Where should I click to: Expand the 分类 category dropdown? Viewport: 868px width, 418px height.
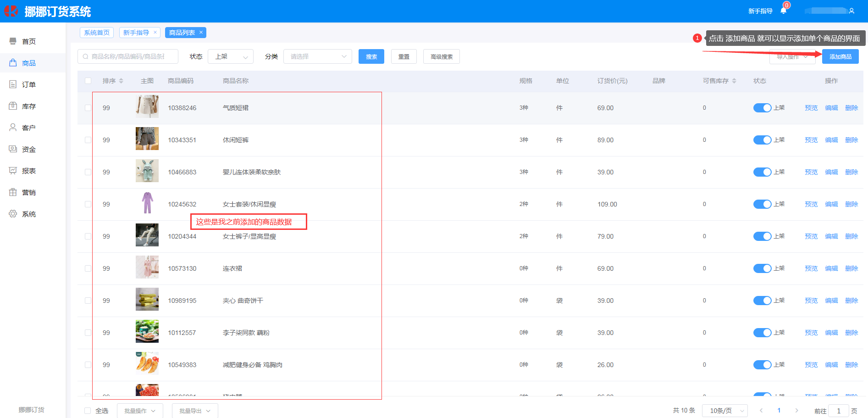click(x=317, y=56)
